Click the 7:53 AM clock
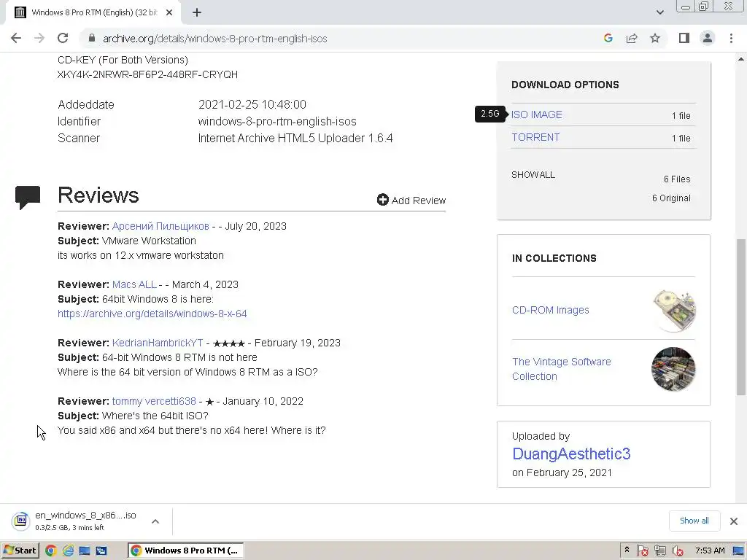747x560 pixels. coord(710,551)
